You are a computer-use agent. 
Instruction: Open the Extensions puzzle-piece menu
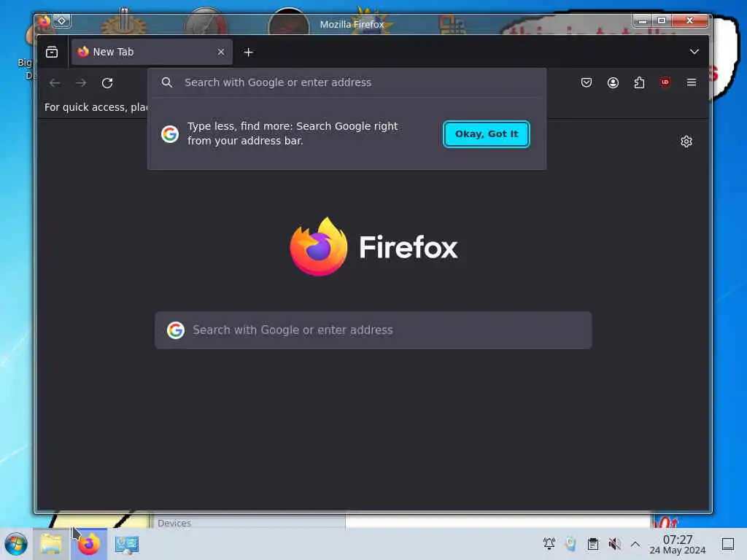click(x=639, y=82)
